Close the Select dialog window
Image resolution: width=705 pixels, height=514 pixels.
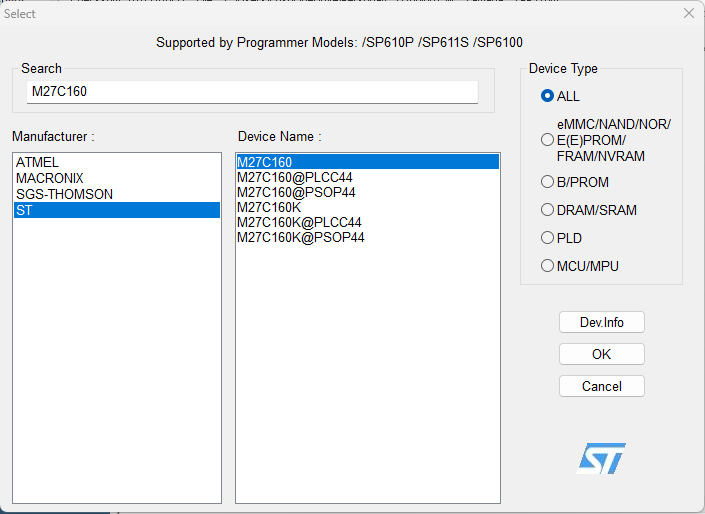688,13
